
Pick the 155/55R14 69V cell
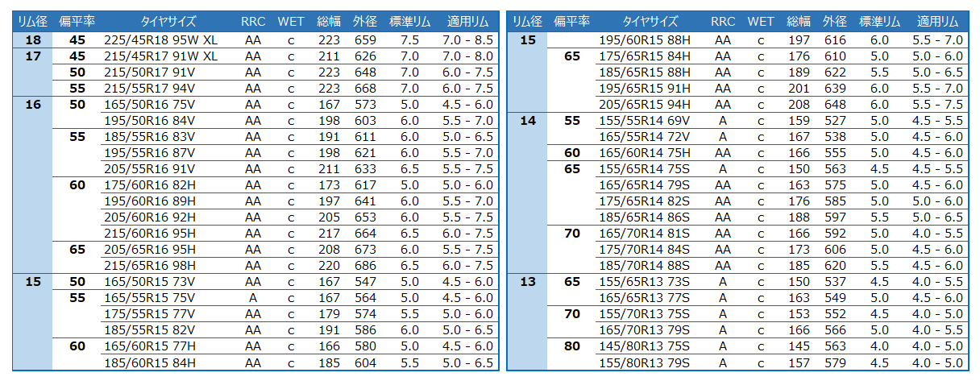click(x=645, y=120)
